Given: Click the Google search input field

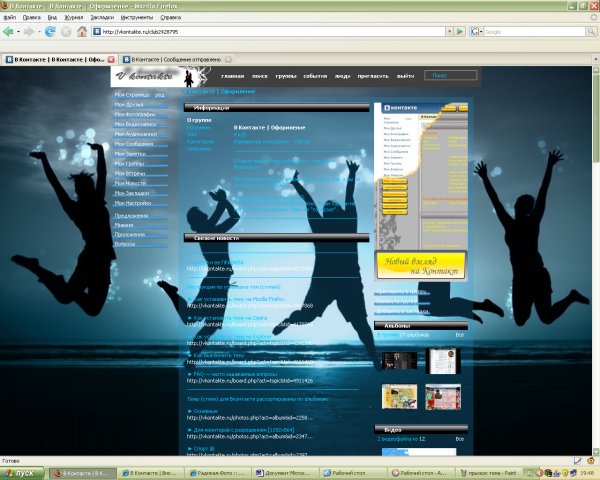Looking at the screenshot, I should coord(535,32).
